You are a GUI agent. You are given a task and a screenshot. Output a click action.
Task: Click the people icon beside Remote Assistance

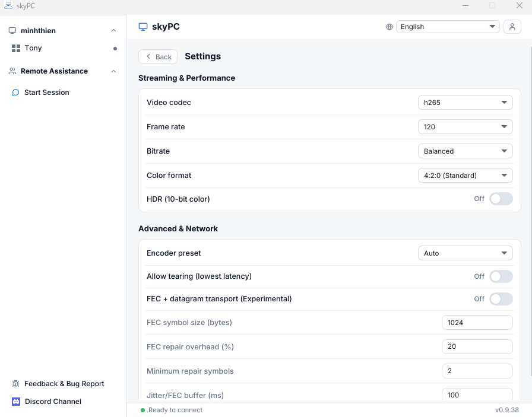coord(12,71)
